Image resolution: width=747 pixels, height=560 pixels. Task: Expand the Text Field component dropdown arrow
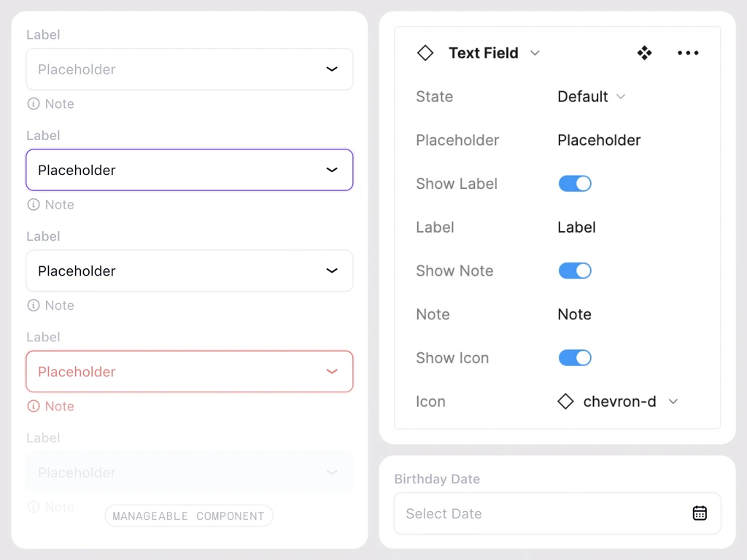(535, 53)
